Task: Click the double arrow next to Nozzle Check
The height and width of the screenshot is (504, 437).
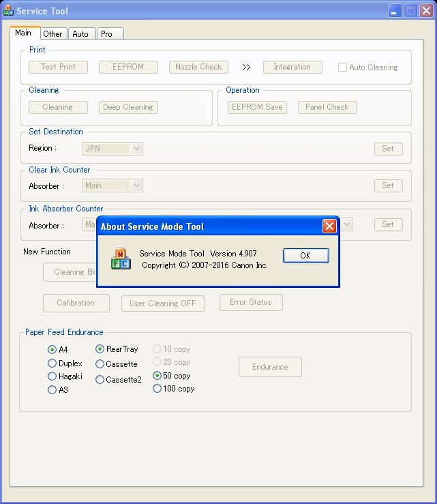Action: click(x=246, y=67)
